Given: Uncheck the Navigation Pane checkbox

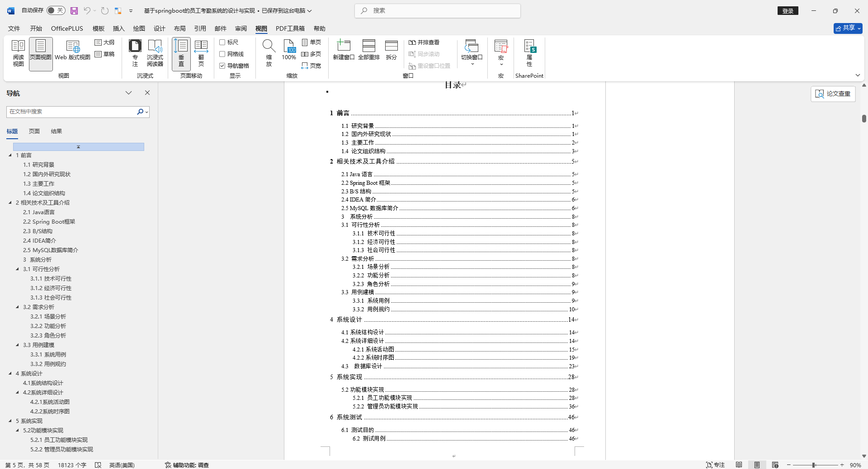Looking at the screenshot, I should pyautogui.click(x=222, y=66).
